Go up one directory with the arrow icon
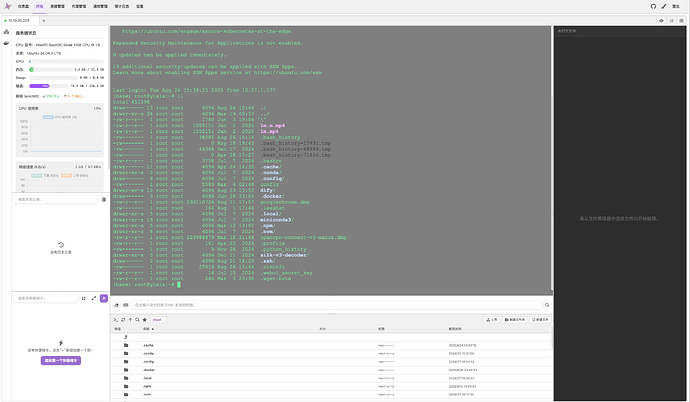 pos(130,320)
